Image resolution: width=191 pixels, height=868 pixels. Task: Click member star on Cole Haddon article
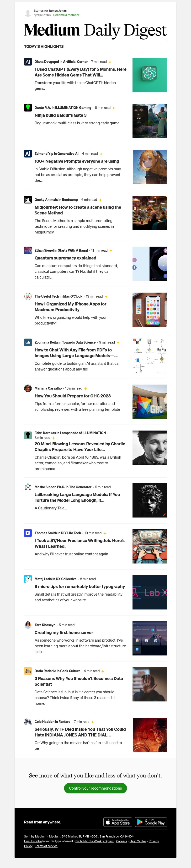pyautogui.click(x=93, y=722)
